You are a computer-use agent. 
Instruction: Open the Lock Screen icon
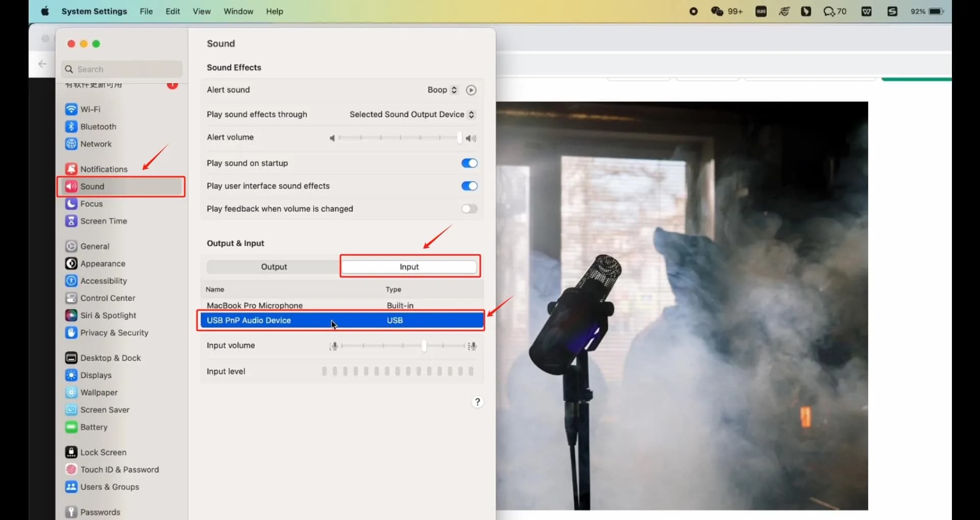[x=71, y=453]
